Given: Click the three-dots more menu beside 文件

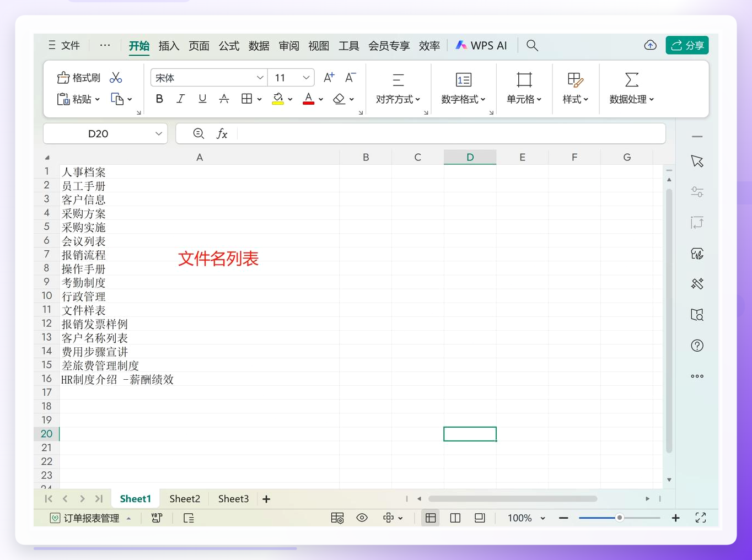Looking at the screenshot, I should pyautogui.click(x=105, y=45).
